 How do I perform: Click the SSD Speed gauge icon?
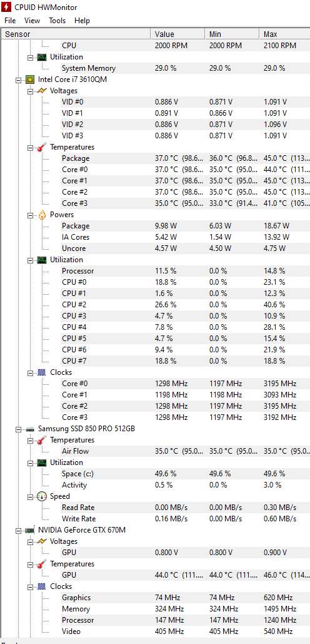42,496
